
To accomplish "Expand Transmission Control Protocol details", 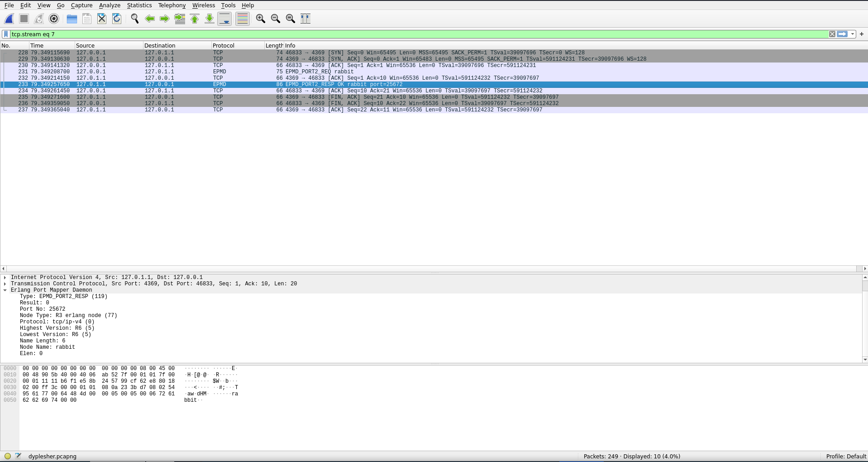I will [x=5, y=284].
